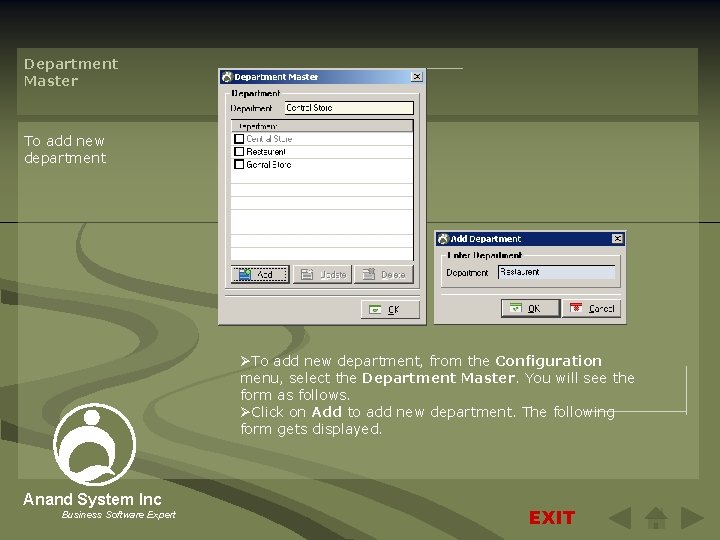Click the Department column header in list
720x540 pixels.
322,126
